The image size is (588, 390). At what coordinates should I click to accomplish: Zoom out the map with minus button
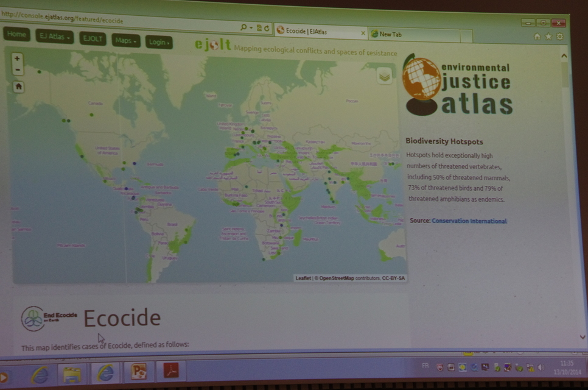point(17,69)
